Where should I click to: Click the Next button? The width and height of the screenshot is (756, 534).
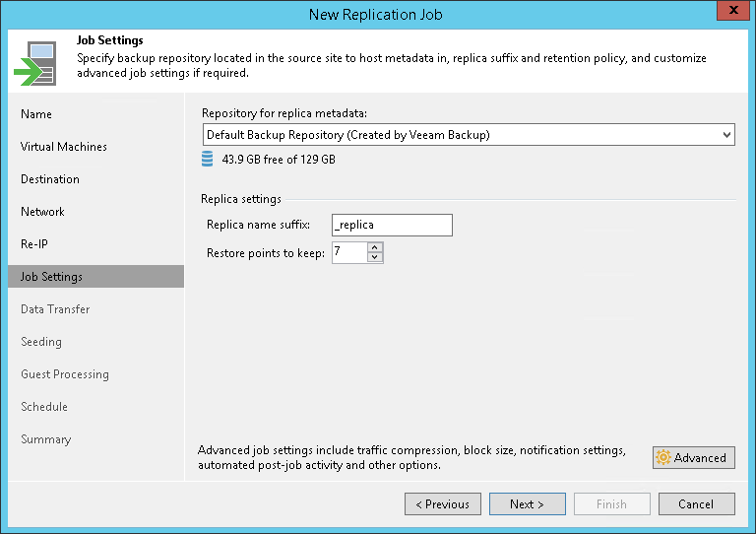click(x=527, y=504)
